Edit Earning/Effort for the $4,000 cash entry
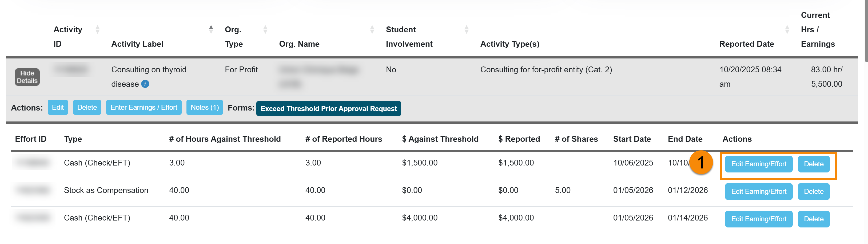The image size is (868, 244). click(758, 219)
